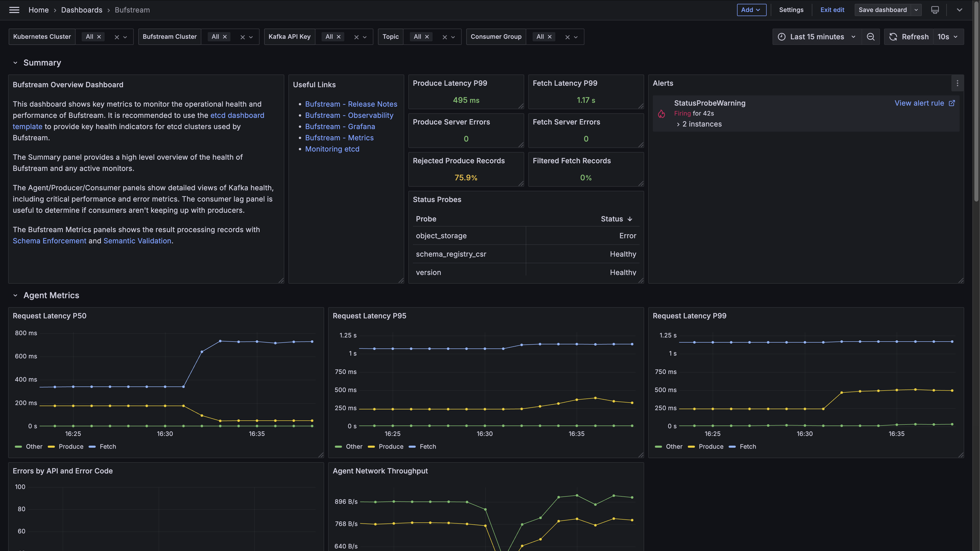Click the refresh dashboard icon
The height and width of the screenshot is (551, 980).
click(893, 36)
